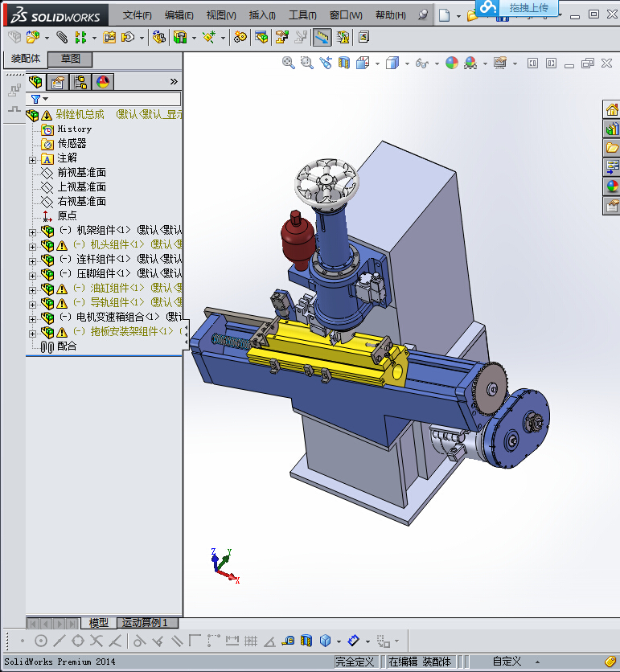
Task: Open the Design Library task pane icon
Action: (612, 129)
